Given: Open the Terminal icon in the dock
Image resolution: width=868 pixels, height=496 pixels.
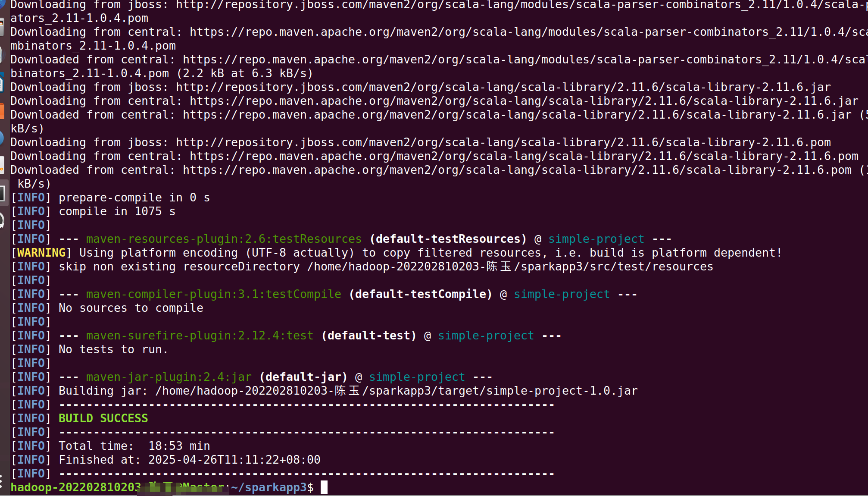Looking at the screenshot, I should click(2, 193).
